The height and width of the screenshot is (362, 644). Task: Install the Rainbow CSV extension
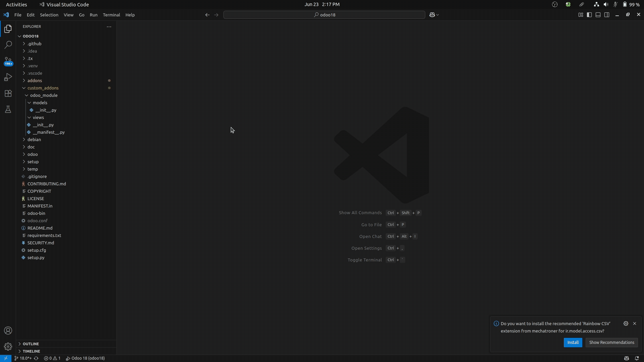[573, 343]
